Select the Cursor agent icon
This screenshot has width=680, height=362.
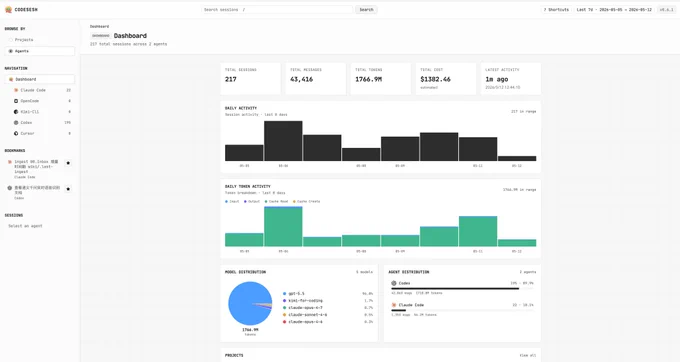click(x=16, y=134)
